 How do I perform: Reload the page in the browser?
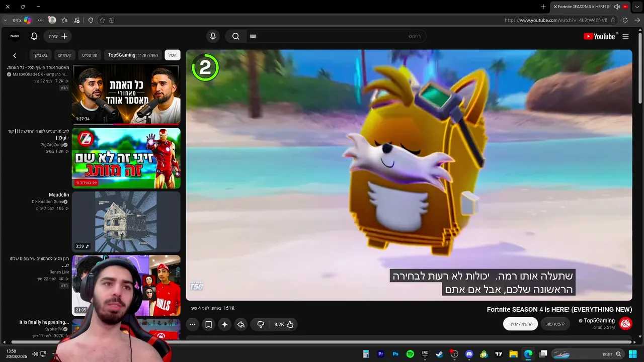pyautogui.click(x=625, y=20)
